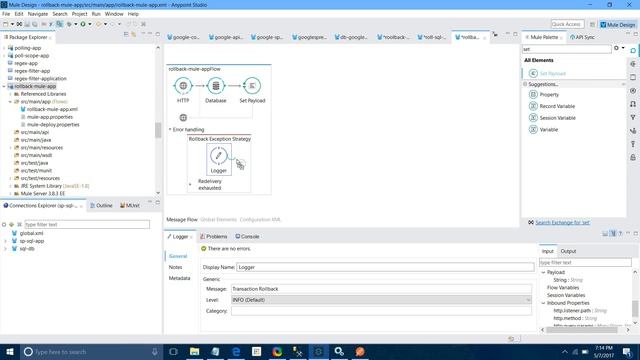Screen dimensions: 640x360
Task: Select the Database connector in the flow
Action: pyautogui.click(x=216, y=86)
